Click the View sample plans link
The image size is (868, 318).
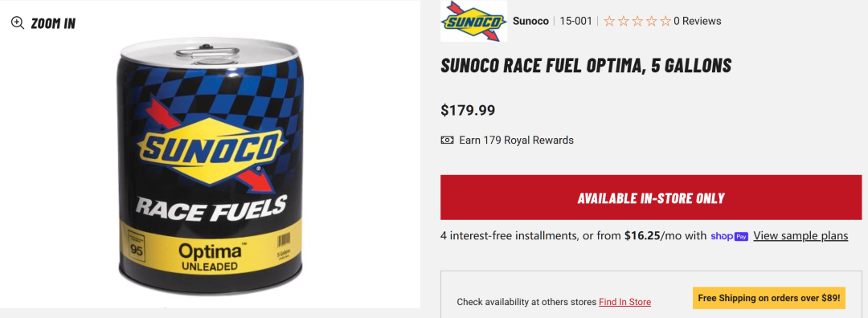(x=800, y=236)
